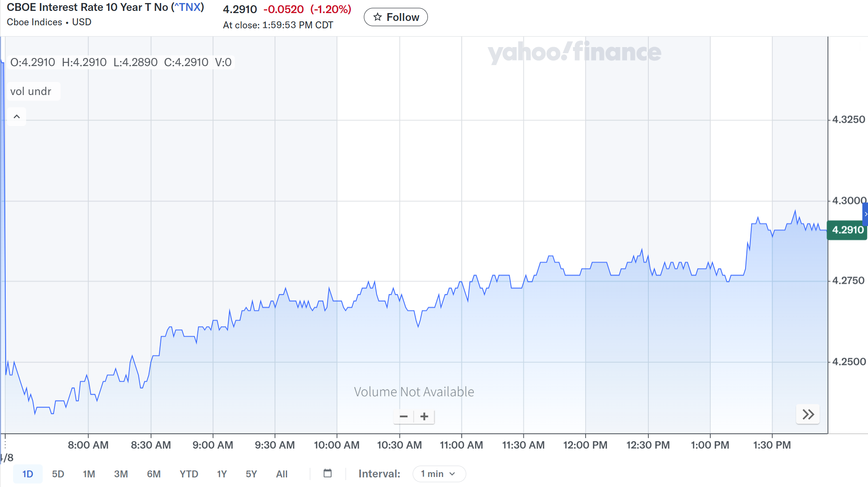Select the 5Y range
This screenshot has width=868, height=487.
tap(251, 474)
